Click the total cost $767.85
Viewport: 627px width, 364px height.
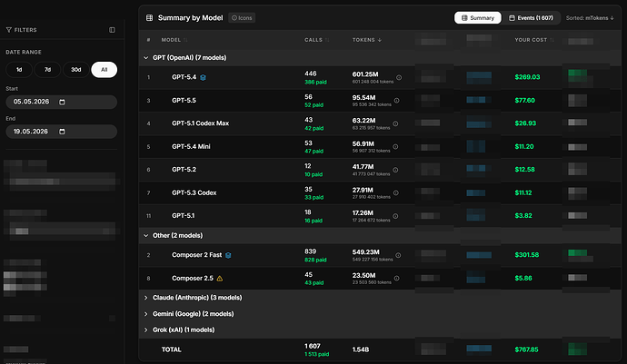point(526,349)
